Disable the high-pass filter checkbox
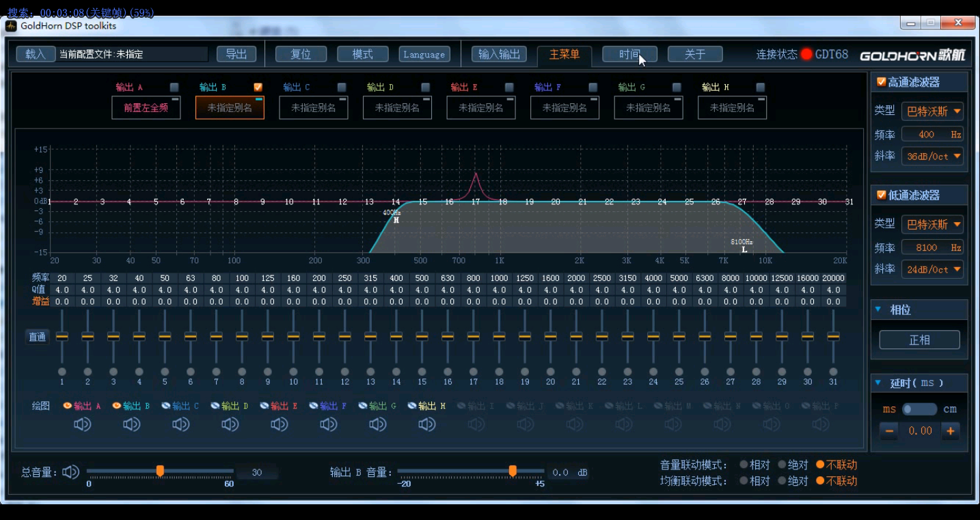The height and width of the screenshot is (520, 980). (882, 82)
